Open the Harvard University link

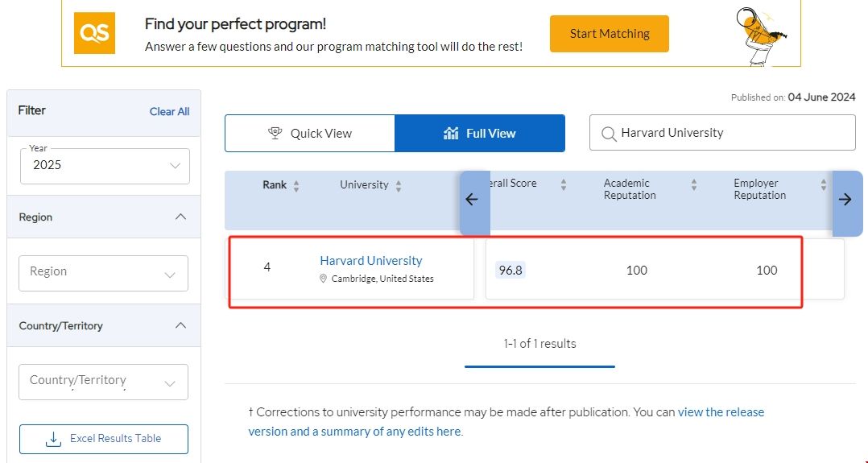click(x=370, y=261)
